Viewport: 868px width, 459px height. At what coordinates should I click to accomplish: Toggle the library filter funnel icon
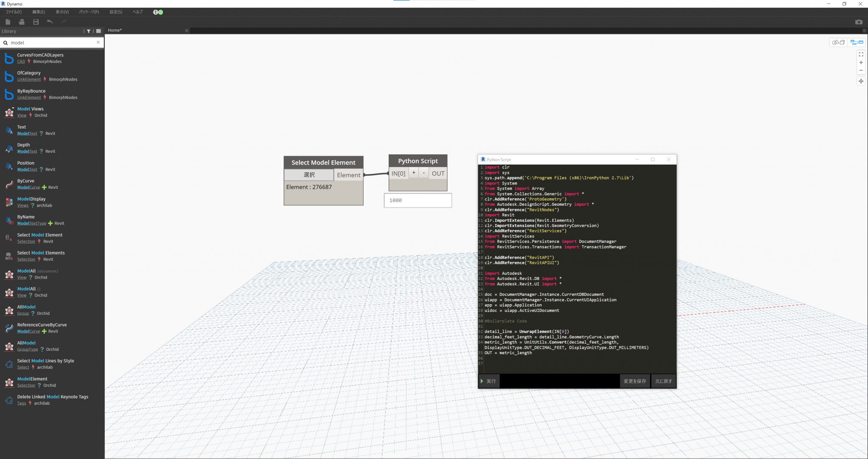click(x=89, y=31)
